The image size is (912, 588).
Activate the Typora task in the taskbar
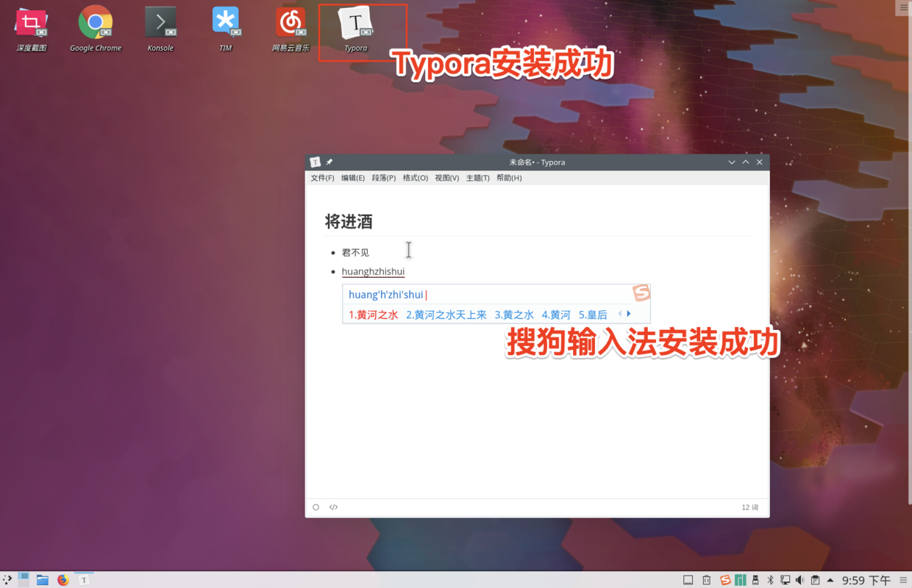(84, 580)
